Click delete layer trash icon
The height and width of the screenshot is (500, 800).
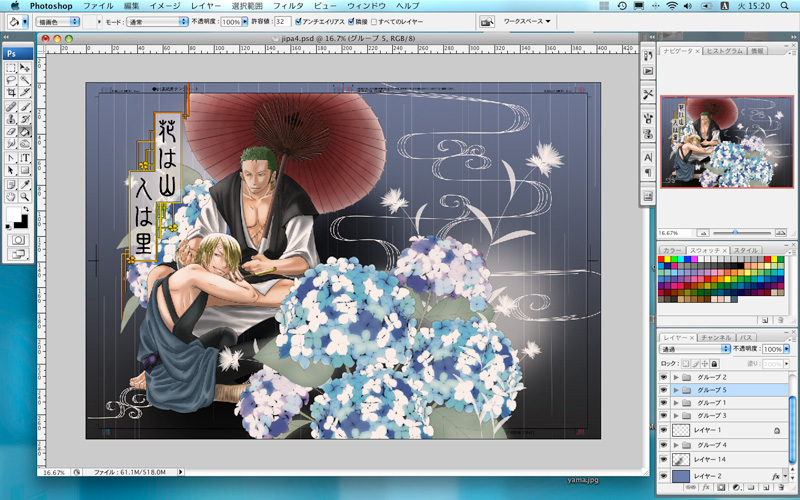781,488
